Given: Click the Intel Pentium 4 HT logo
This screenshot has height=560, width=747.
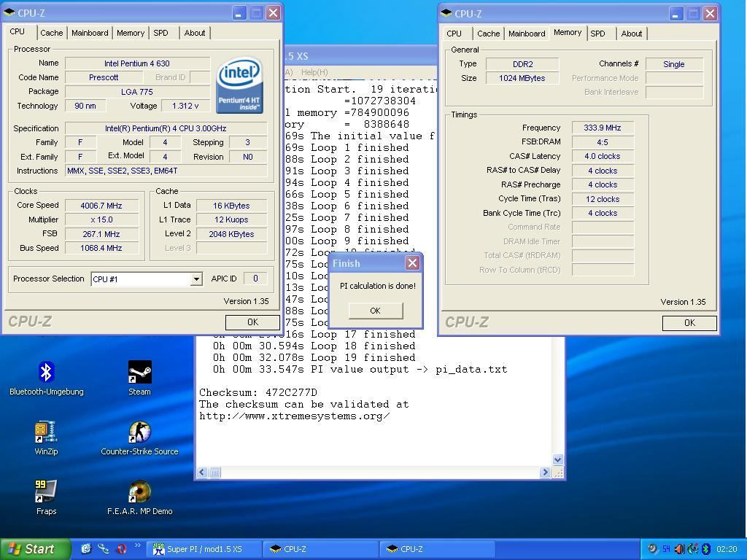Looking at the screenshot, I should pyautogui.click(x=239, y=85).
